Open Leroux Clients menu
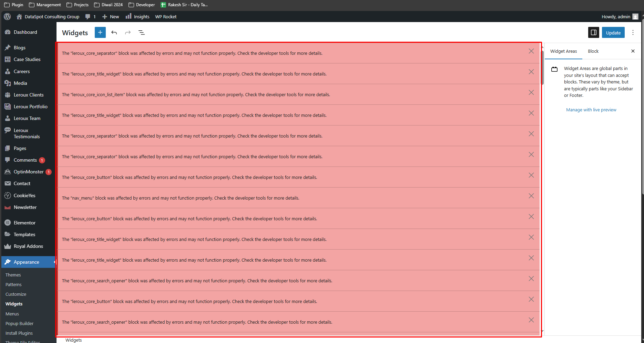Image resolution: width=644 pixels, height=343 pixels. pyautogui.click(x=28, y=95)
